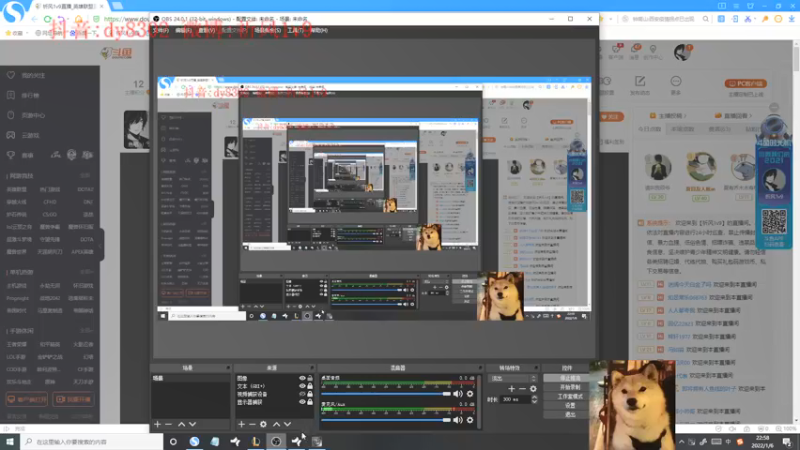The width and height of the screenshot is (800, 450).
Task: Mute the desktop audio speaker icon
Action: (x=458, y=394)
